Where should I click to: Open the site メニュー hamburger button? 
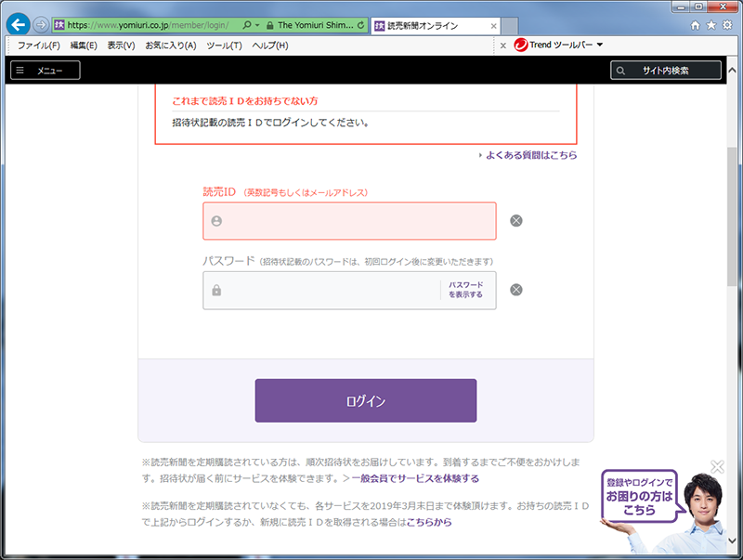pyautogui.click(x=46, y=71)
